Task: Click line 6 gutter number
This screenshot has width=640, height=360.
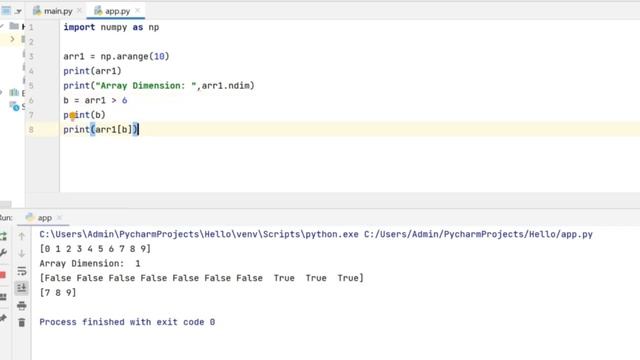Action: pos(31,100)
